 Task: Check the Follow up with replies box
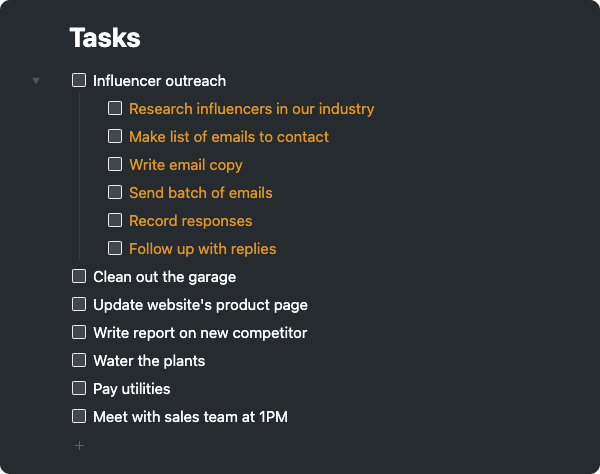click(115, 248)
